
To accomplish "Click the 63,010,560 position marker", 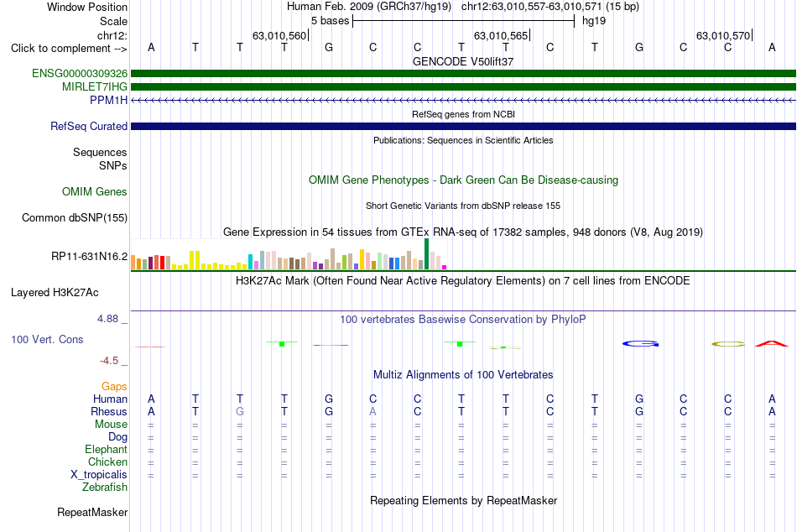I will tap(279, 35).
